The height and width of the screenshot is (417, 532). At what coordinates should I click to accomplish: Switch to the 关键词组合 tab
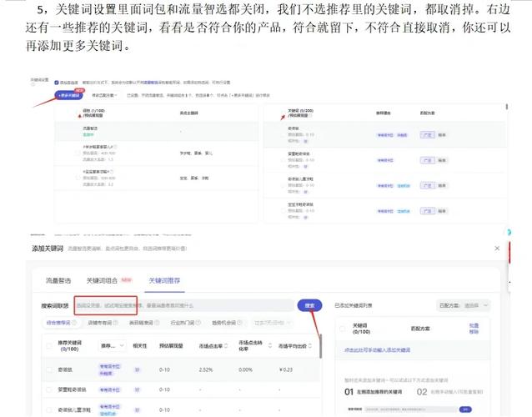(x=102, y=280)
